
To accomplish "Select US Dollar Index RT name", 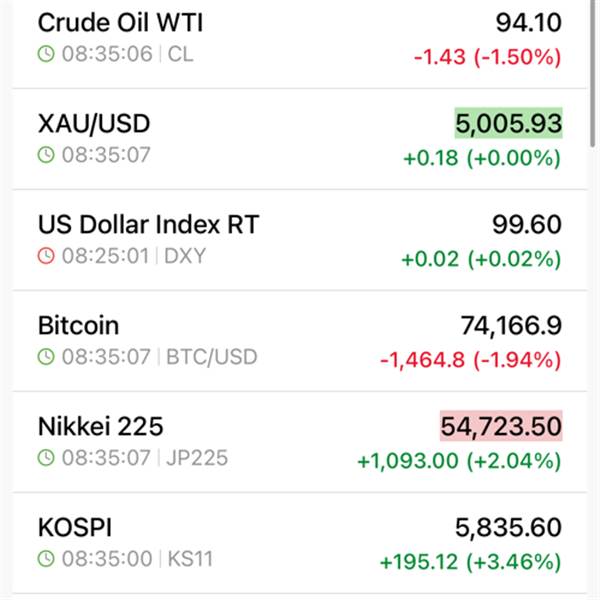I will (x=148, y=224).
